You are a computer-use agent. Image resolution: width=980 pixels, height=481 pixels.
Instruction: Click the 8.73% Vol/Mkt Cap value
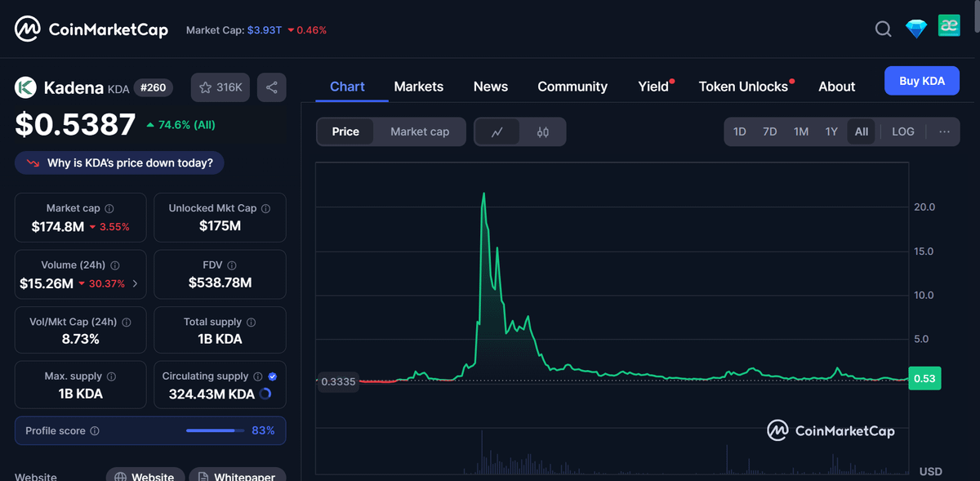pos(81,338)
